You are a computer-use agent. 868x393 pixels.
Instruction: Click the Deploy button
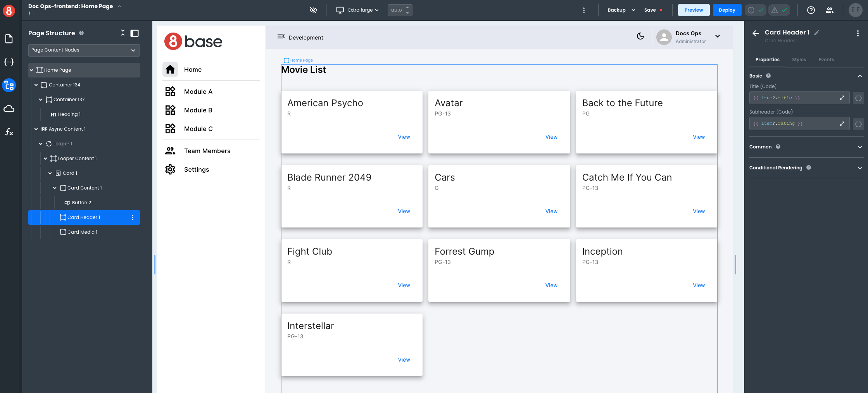(x=726, y=10)
